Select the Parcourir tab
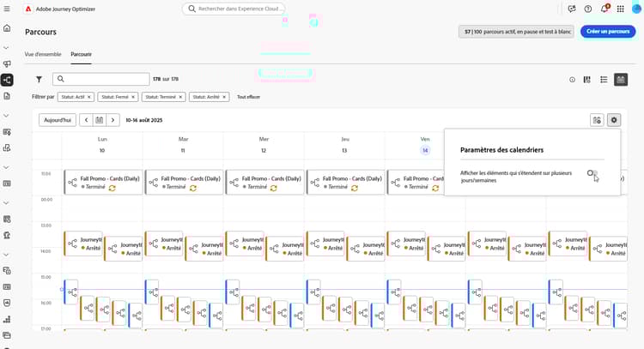The width and height of the screenshot is (644, 349). tap(81, 54)
